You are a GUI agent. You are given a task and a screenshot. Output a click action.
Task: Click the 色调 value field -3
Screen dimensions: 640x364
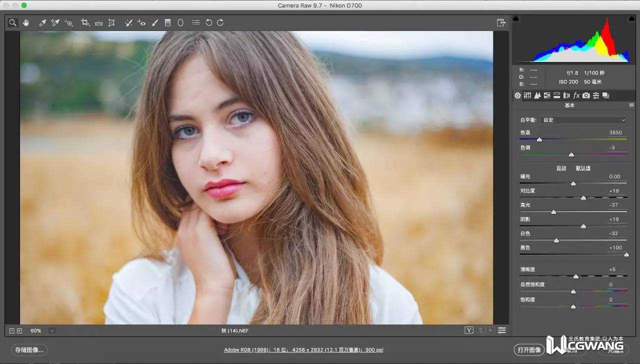pyautogui.click(x=615, y=147)
